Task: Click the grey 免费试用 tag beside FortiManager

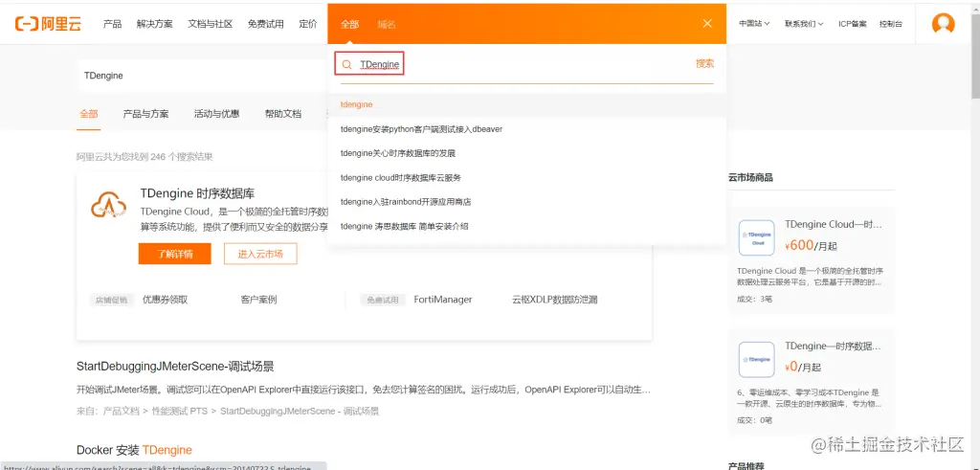Action: click(x=383, y=300)
